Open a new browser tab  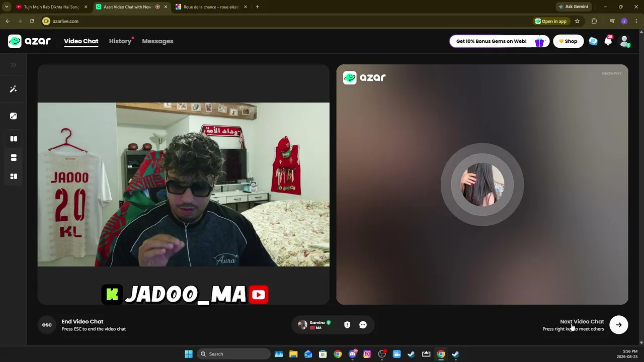click(258, 7)
